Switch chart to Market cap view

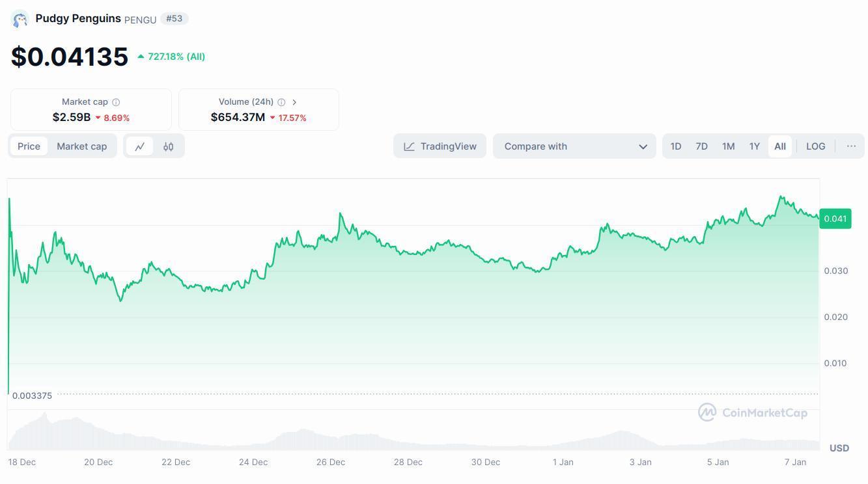(81, 146)
